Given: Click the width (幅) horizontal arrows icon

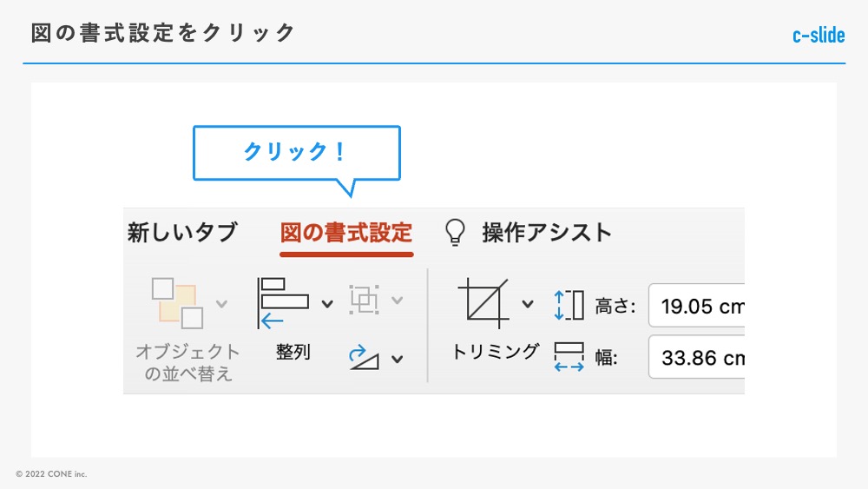Looking at the screenshot, I should (569, 357).
